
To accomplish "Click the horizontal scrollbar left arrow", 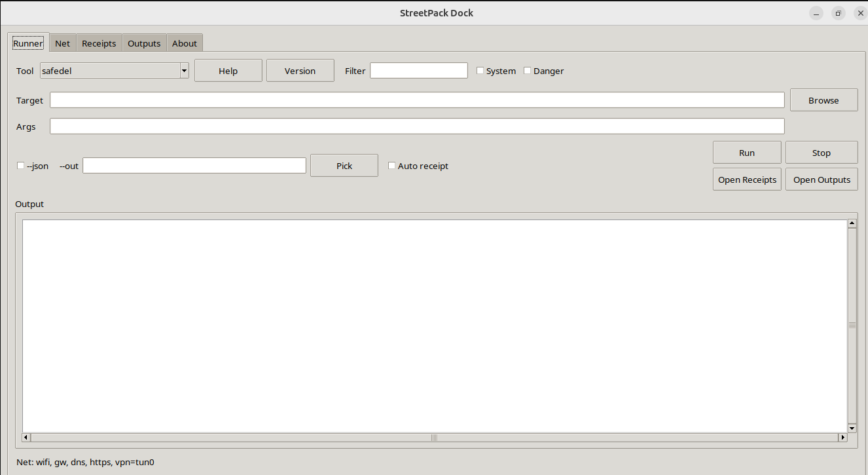I will coord(26,437).
